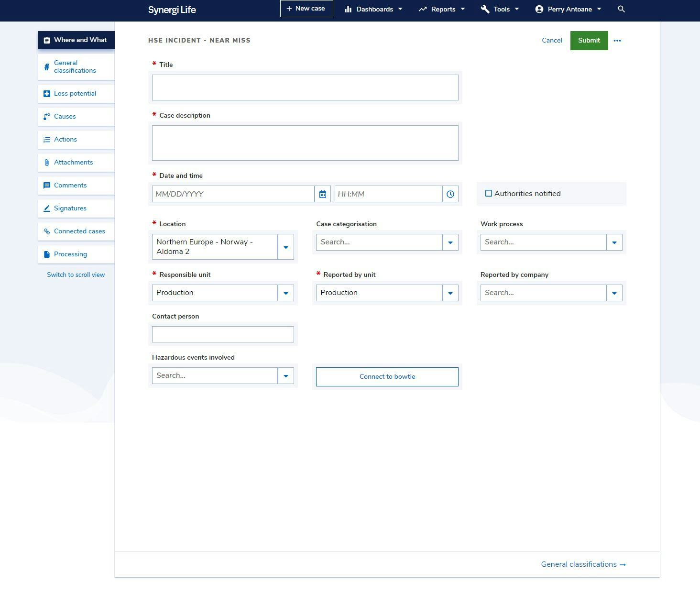This screenshot has width=700, height=594.
Task: Expand the Hazardous events involved dropdown arrow
Action: [x=286, y=376]
